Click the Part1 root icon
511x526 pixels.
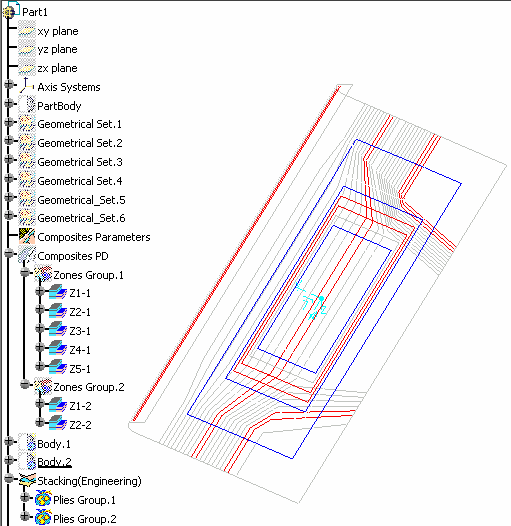coord(11,10)
